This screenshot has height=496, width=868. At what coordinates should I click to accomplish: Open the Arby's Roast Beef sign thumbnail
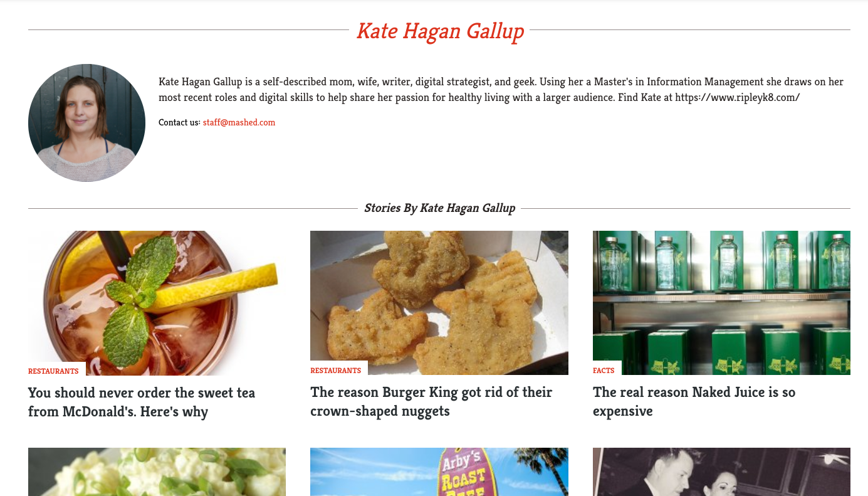[439, 472]
